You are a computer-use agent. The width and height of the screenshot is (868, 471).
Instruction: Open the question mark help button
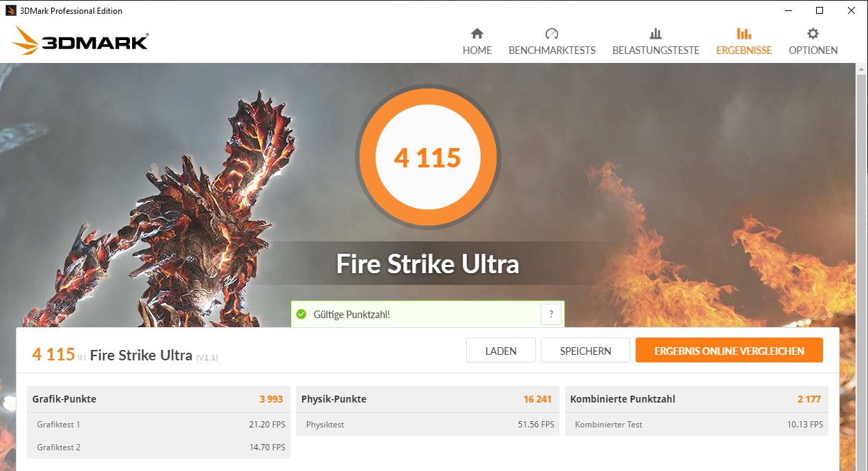[551, 314]
